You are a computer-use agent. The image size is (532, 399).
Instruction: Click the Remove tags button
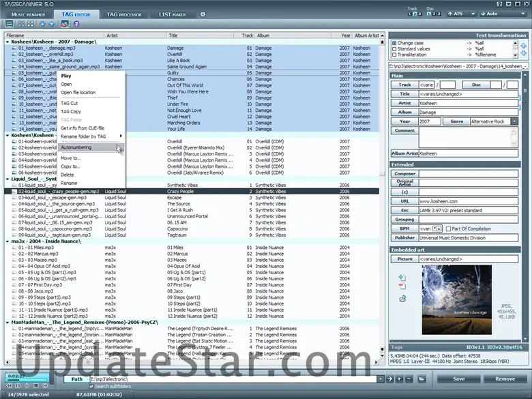tap(505, 379)
